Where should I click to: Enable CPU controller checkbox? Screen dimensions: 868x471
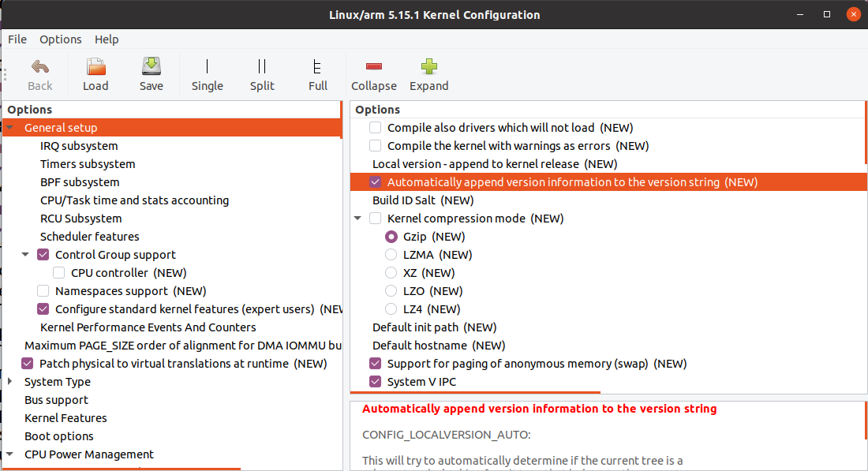(58, 273)
